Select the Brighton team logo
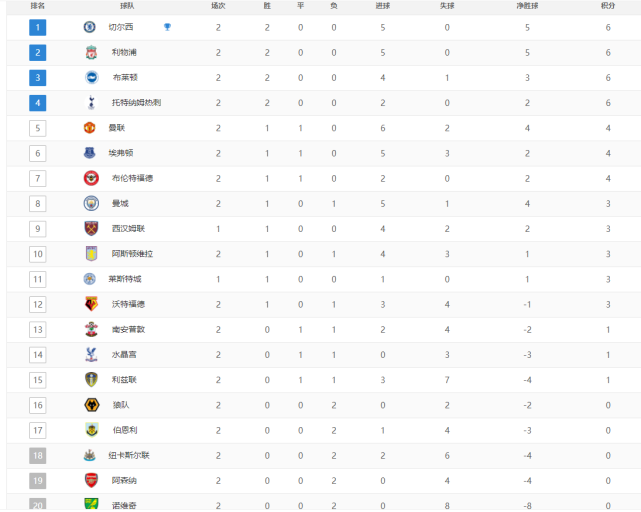641x512 pixels. (92, 77)
